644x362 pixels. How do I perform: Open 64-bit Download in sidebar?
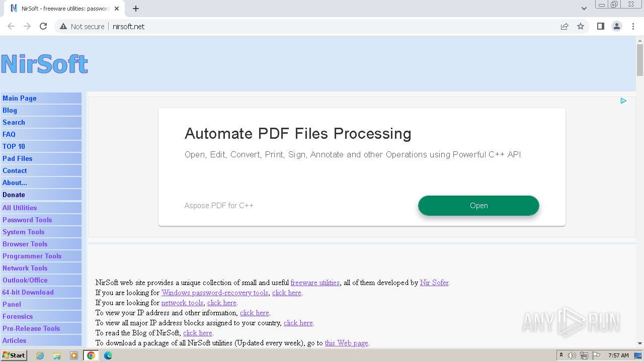pos(41,292)
